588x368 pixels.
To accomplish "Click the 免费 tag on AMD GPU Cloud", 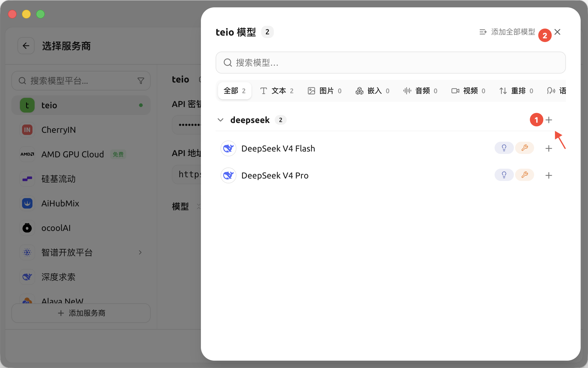I will click(118, 154).
